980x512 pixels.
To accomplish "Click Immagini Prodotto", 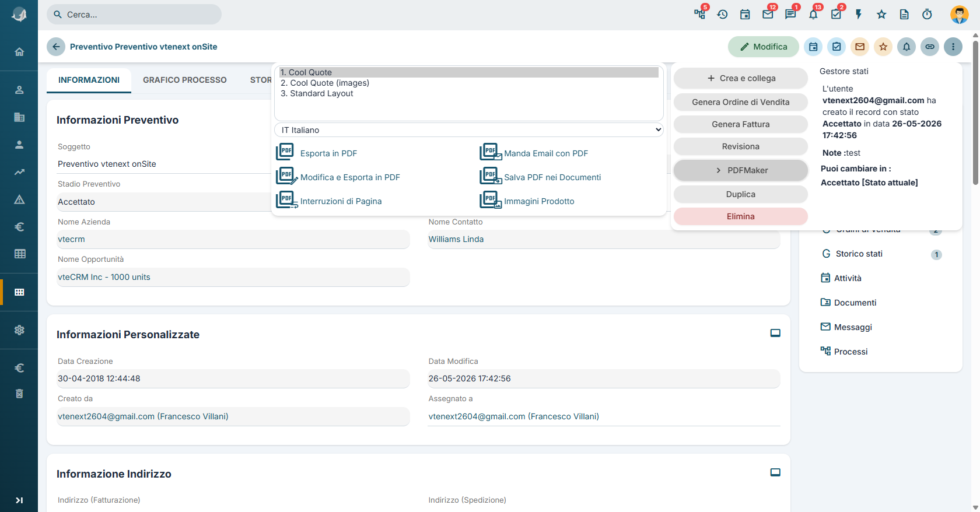I will pos(539,201).
